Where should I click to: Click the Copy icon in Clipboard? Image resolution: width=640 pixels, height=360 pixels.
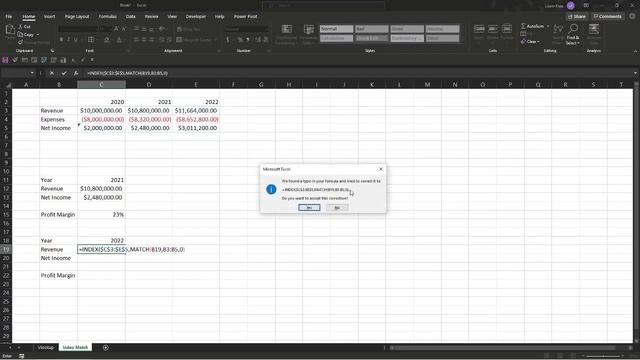20,35
